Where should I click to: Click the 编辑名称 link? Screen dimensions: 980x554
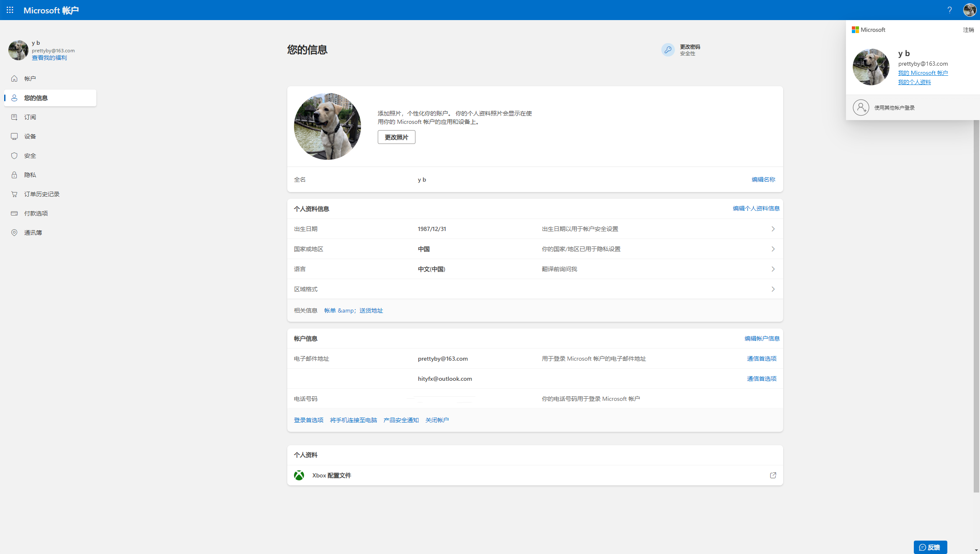click(763, 180)
